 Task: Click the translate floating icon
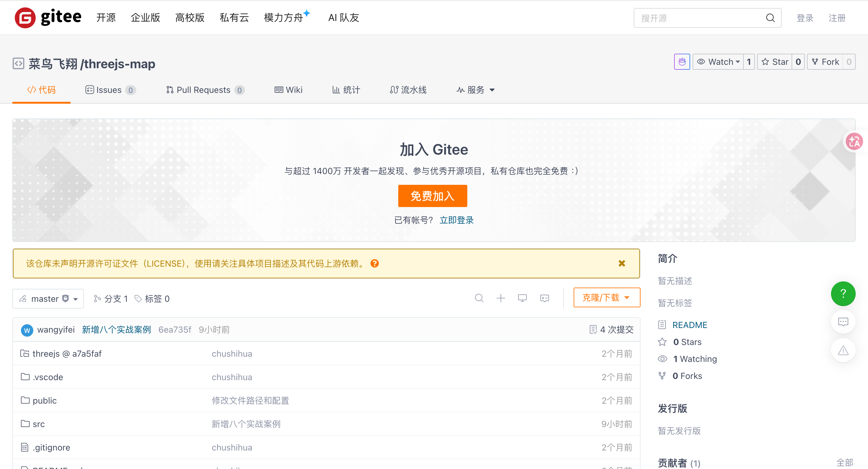pos(854,141)
